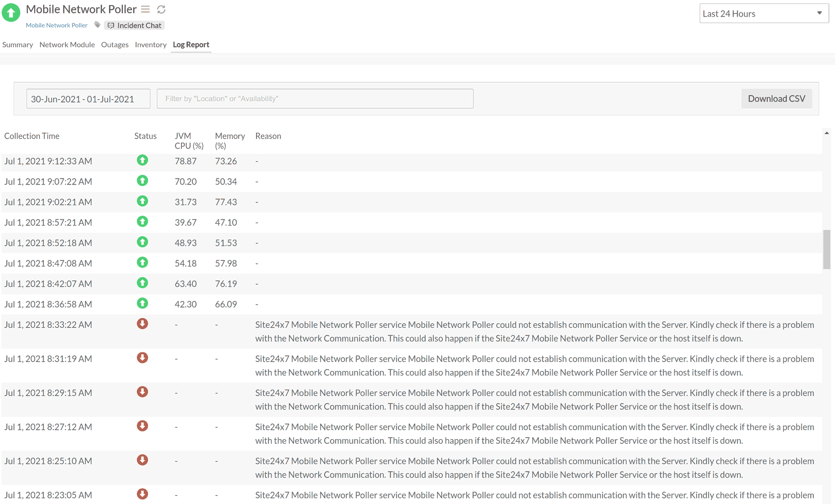Click green up icon for 8:52:18 AM row
This screenshot has width=835, height=504.
[142, 242]
